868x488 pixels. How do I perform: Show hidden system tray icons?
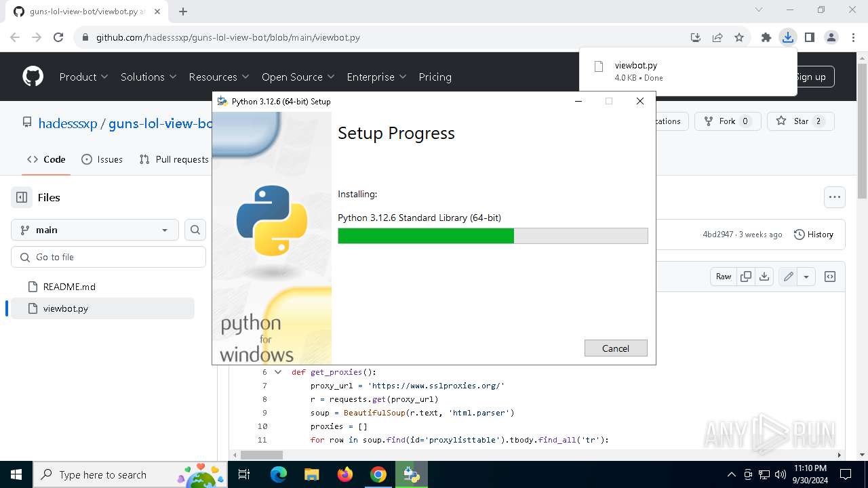tap(731, 474)
